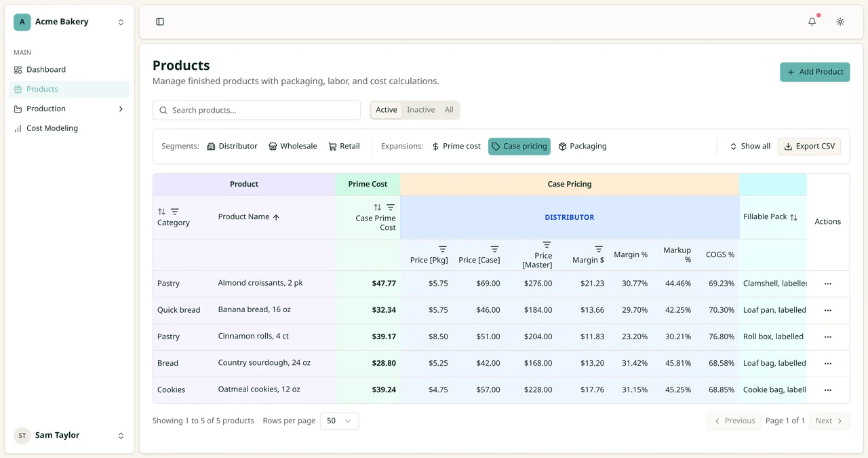Click the Case Pricing group header
Image resolution: width=868 pixels, height=458 pixels.
point(570,184)
